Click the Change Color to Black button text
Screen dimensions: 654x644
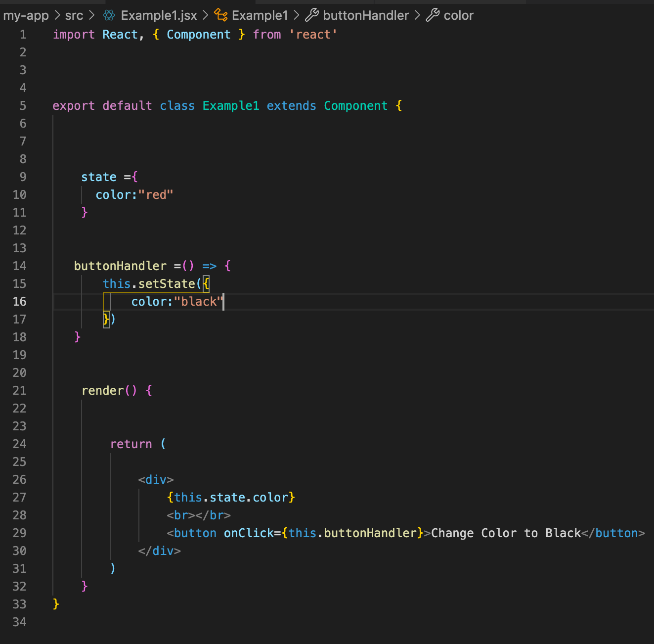pos(505,533)
